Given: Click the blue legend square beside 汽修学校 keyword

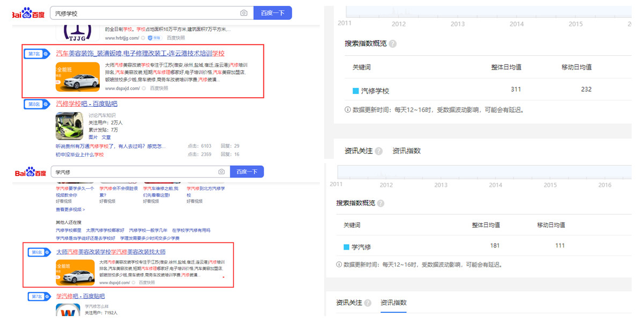Looking at the screenshot, I should tap(355, 91).
